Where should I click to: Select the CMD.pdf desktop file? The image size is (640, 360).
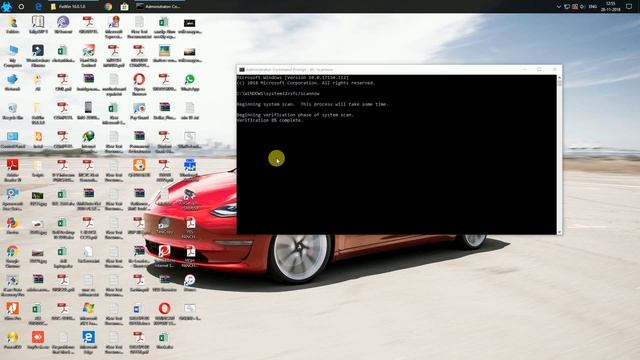pyautogui.click(x=63, y=82)
